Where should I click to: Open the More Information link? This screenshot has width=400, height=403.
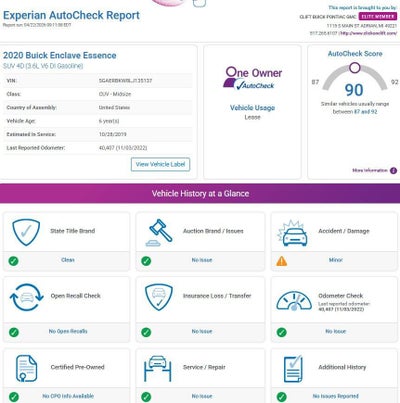pos(370,170)
